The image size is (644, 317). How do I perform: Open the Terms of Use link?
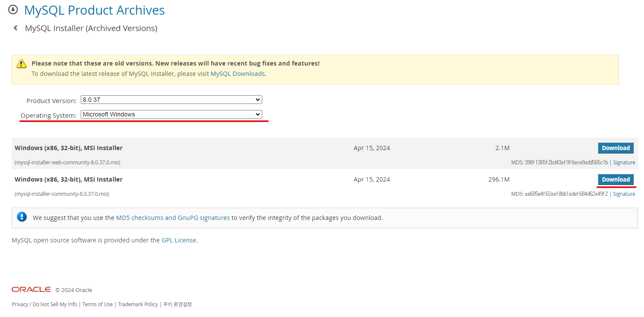[98, 304]
